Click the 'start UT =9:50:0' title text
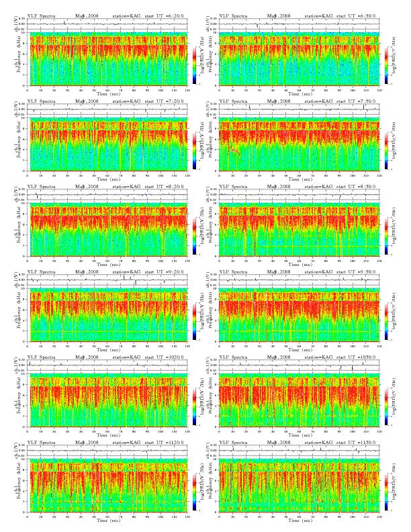The width and height of the screenshot is (411, 532). point(356,272)
